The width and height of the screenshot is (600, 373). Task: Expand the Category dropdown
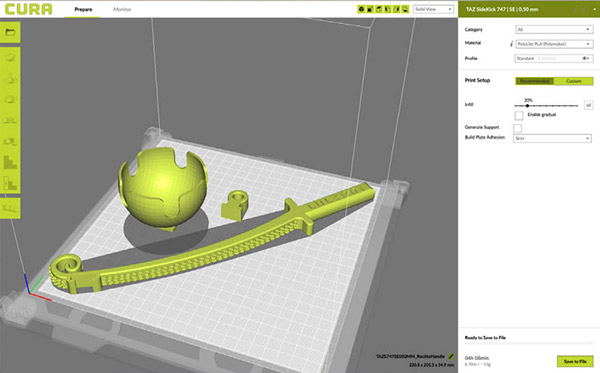tap(554, 29)
